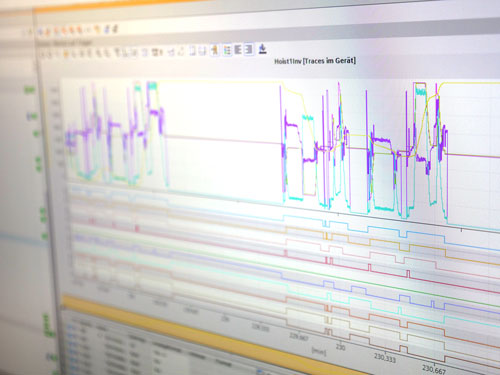This screenshot has height=375, width=500.
Task: Click the orange figure icon in trace toolbar
Action: click(x=215, y=51)
